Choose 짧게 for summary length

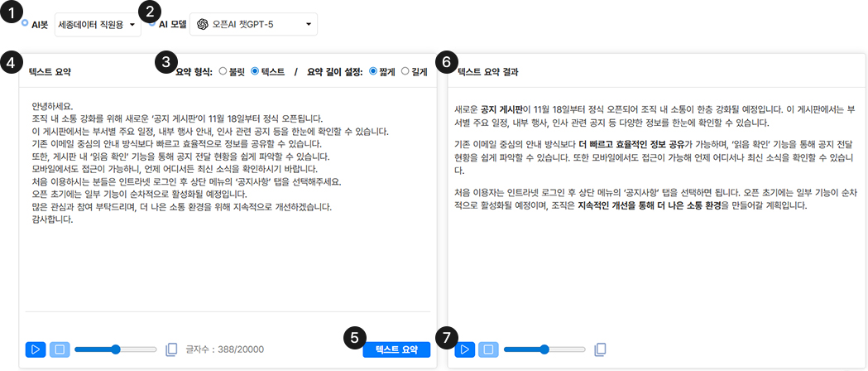[x=373, y=72]
